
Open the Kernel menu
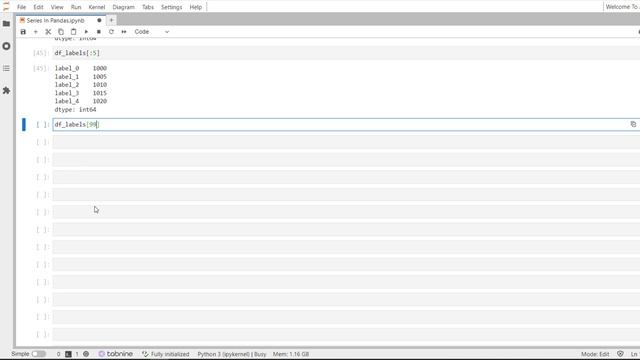pos(97,7)
